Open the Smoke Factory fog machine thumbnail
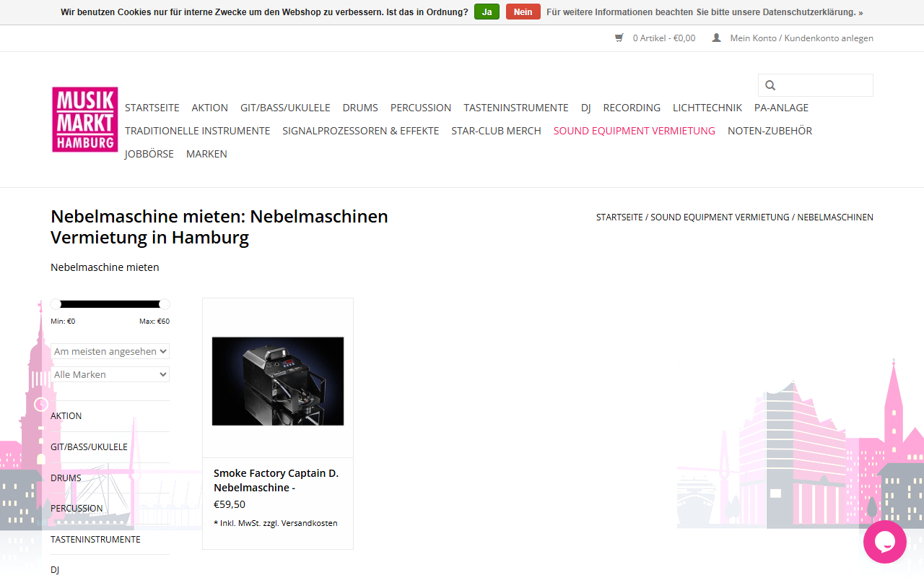 pyautogui.click(x=278, y=381)
